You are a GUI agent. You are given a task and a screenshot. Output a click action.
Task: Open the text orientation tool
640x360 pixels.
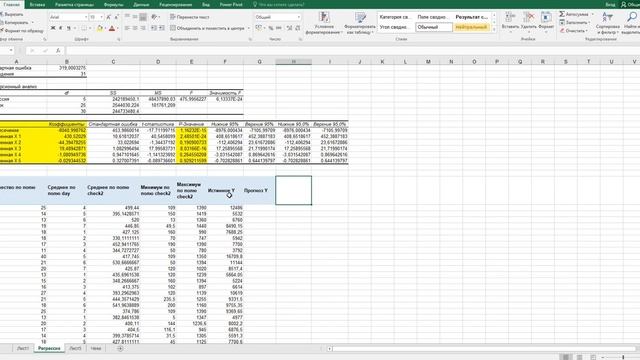(155, 17)
